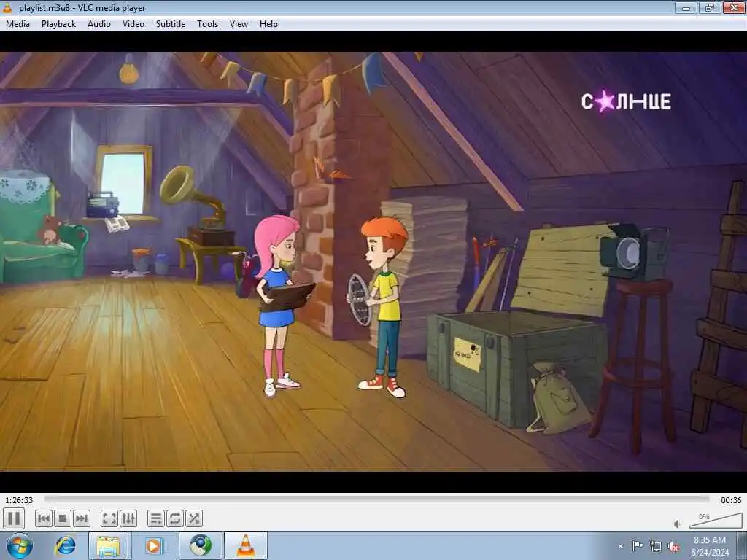Stop the playback
Screen dimensions: 747x560
63,518
